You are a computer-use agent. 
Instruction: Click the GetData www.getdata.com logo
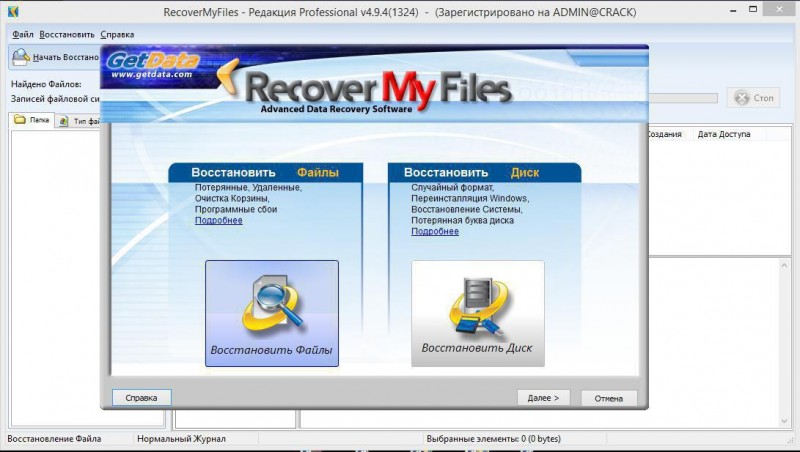pyautogui.click(x=153, y=65)
